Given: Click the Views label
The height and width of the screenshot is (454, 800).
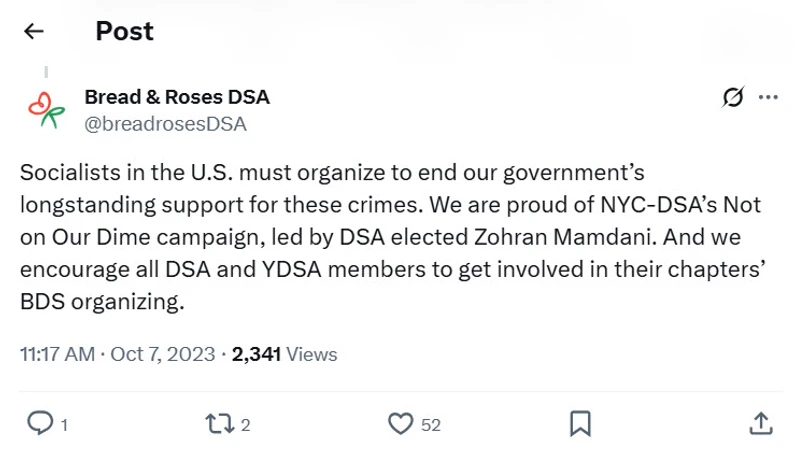Looking at the screenshot, I should pyautogui.click(x=311, y=354).
